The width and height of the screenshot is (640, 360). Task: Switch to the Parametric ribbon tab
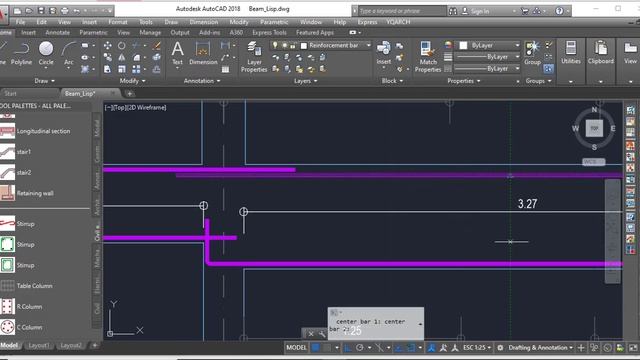tap(93, 33)
